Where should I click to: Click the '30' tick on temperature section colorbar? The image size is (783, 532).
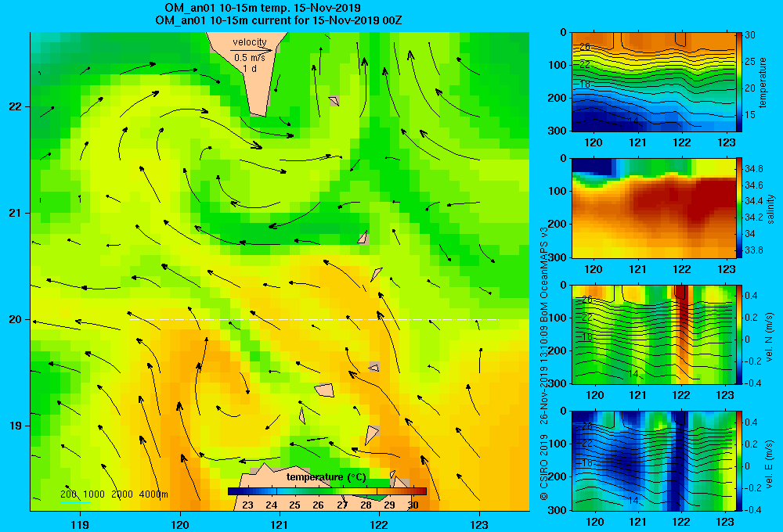click(x=749, y=35)
